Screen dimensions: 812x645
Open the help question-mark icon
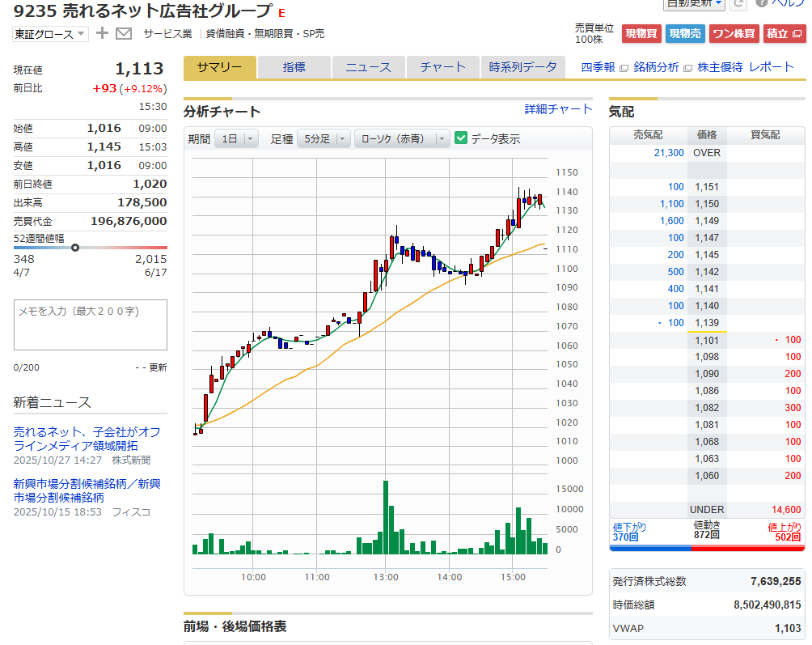pos(761,3)
